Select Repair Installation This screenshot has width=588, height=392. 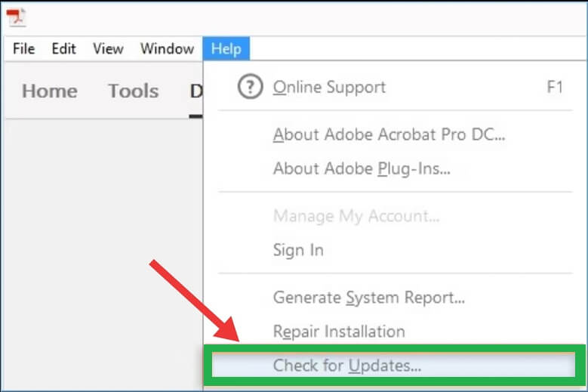[396, 332]
